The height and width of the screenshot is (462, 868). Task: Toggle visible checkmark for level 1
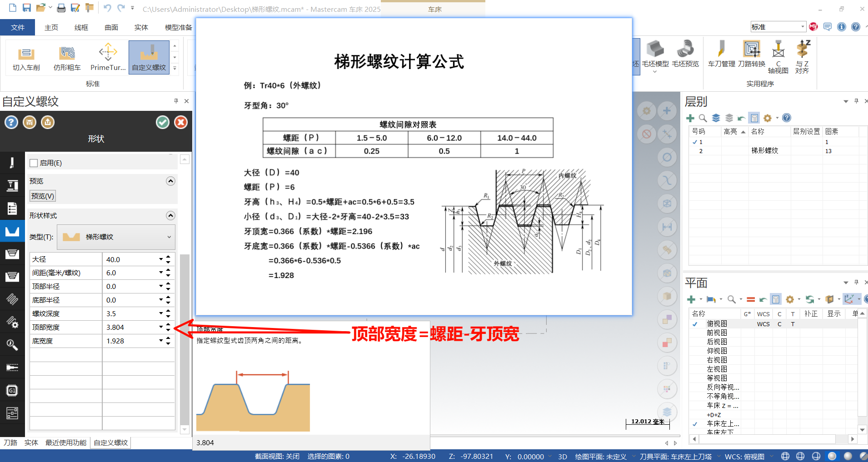[695, 142]
